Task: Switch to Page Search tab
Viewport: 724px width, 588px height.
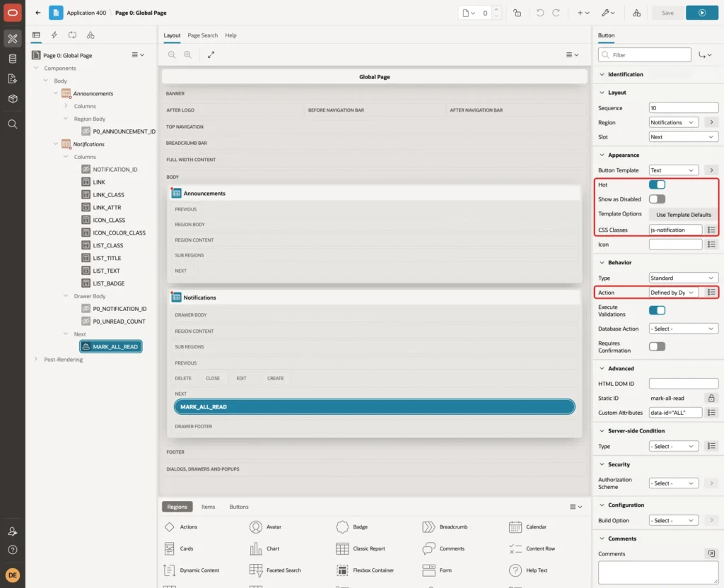Action: pyautogui.click(x=202, y=35)
